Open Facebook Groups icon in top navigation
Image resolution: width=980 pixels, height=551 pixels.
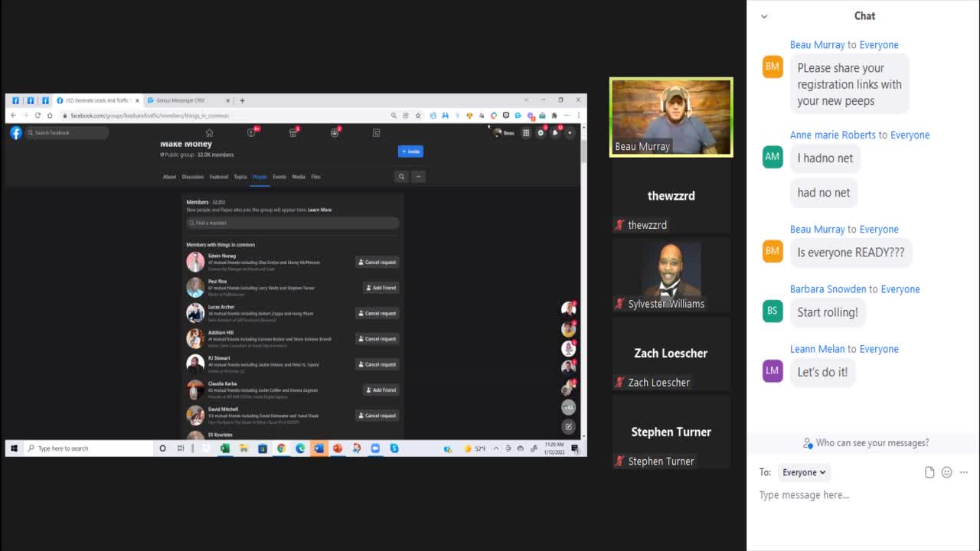tap(335, 132)
